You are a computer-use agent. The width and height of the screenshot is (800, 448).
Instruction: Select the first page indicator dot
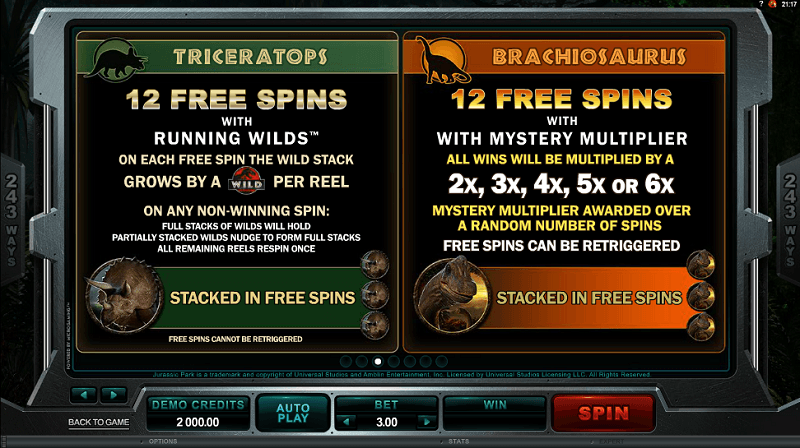pyautogui.click(x=345, y=361)
